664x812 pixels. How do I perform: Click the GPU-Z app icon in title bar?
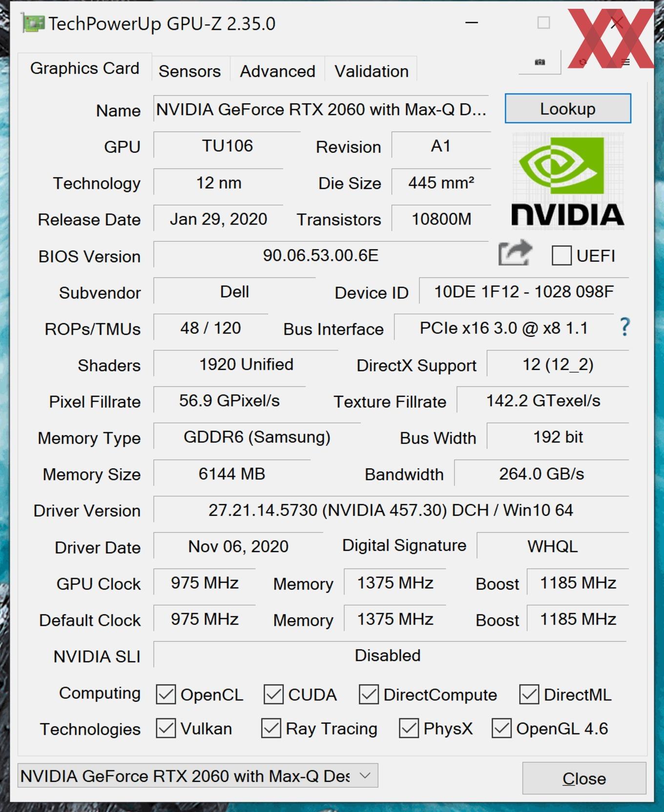(33, 23)
